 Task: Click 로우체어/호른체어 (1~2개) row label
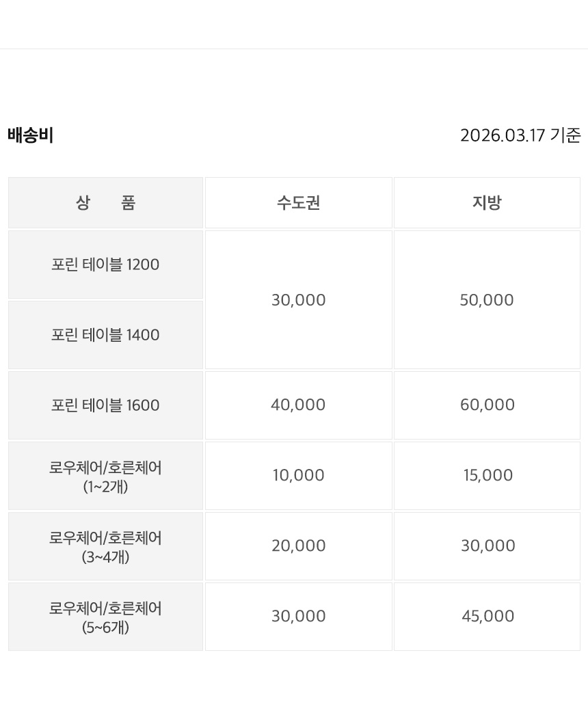(x=105, y=476)
